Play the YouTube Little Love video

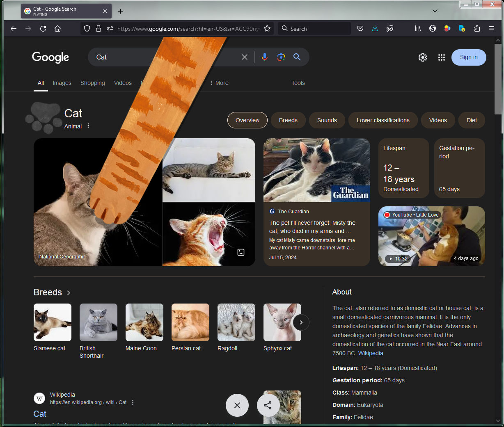coord(432,236)
